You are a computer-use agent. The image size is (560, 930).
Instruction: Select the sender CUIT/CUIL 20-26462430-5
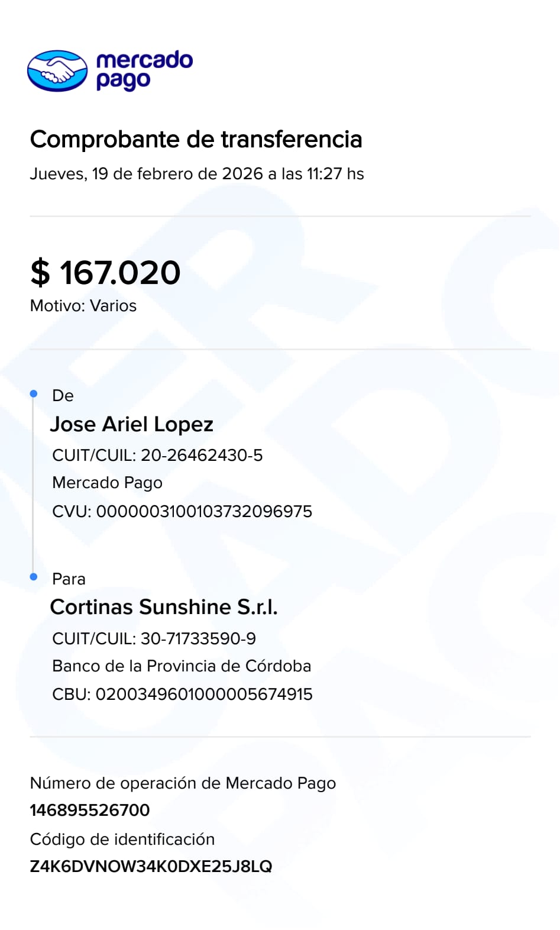coord(157,455)
